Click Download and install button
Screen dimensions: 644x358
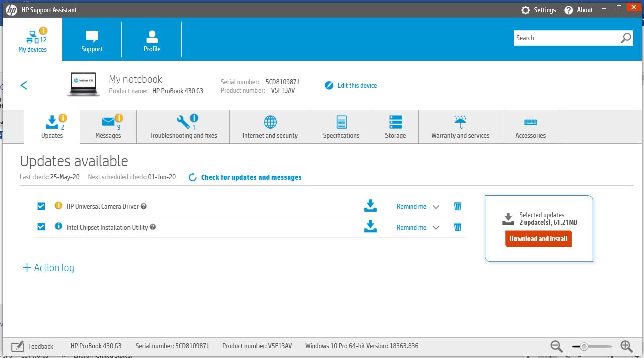click(539, 238)
